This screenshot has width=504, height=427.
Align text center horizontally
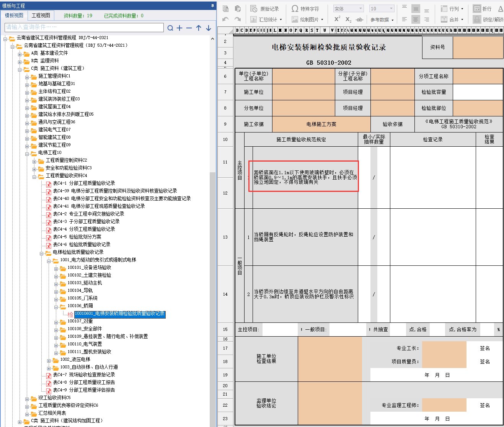point(416,19)
